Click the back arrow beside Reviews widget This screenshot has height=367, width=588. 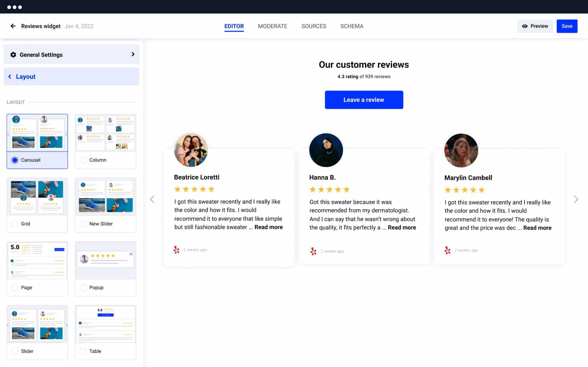tap(13, 26)
